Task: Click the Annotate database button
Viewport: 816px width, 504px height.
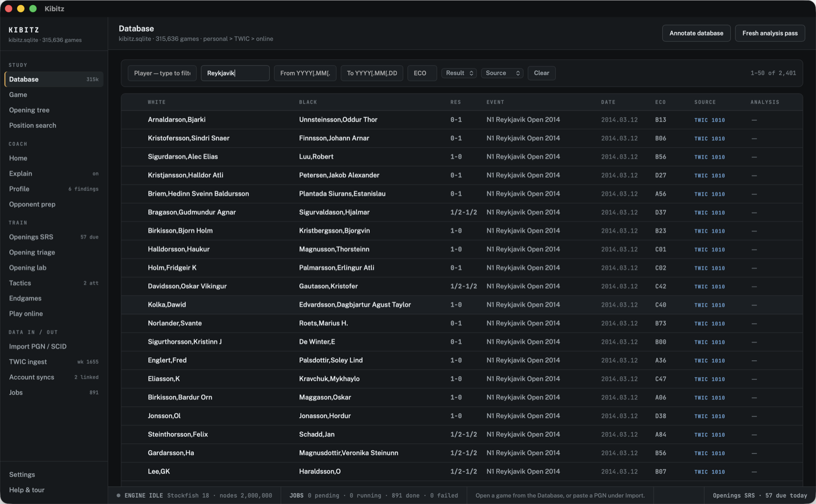Action: [696, 33]
